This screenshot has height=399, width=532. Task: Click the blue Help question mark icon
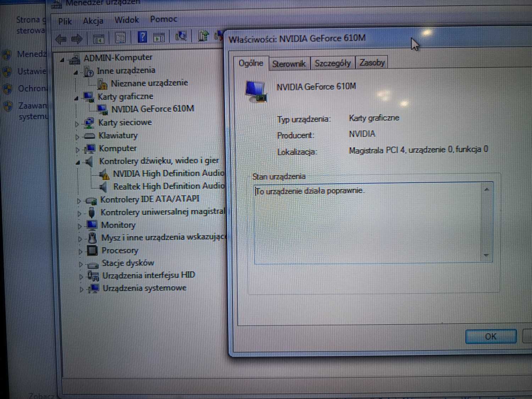coord(142,37)
